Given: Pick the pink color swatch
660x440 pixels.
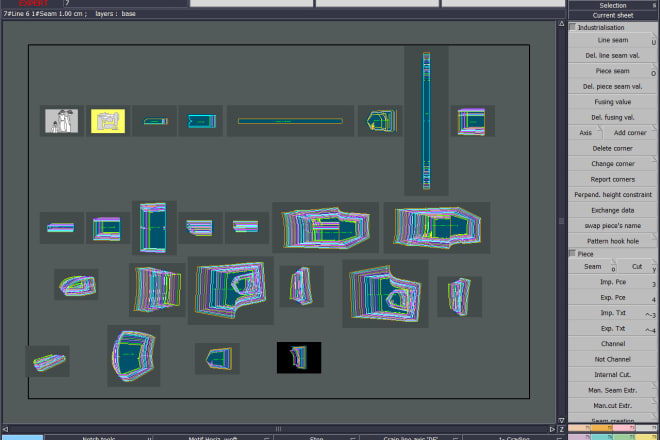Looking at the screenshot, I should coord(624,428).
